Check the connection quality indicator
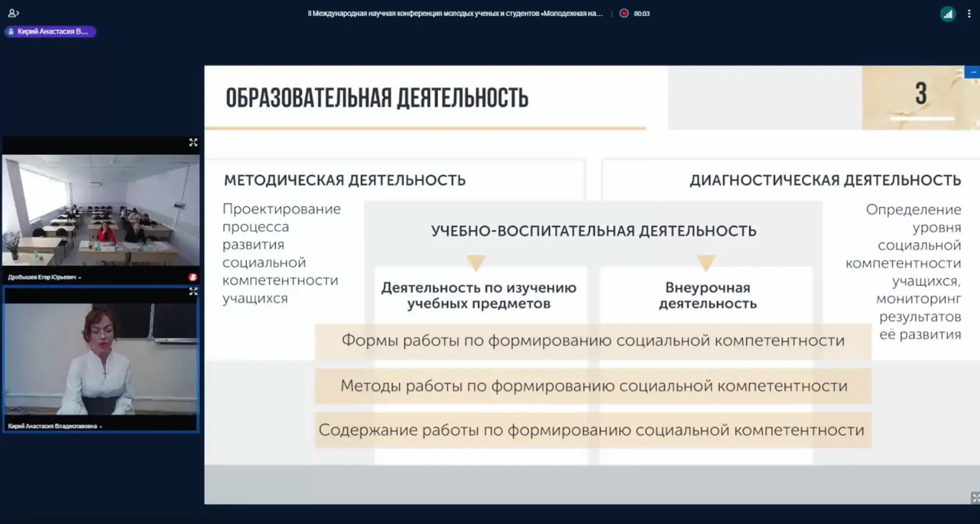The width and height of the screenshot is (980, 524). [948, 14]
